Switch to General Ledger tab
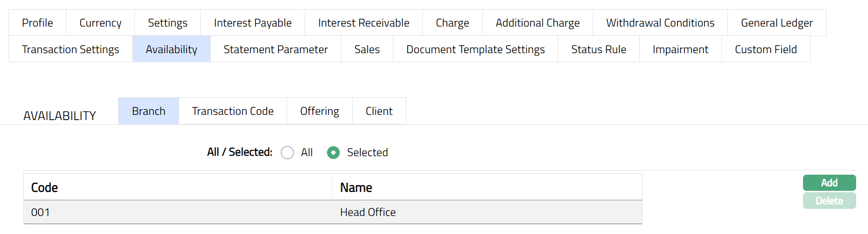 (776, 23)
